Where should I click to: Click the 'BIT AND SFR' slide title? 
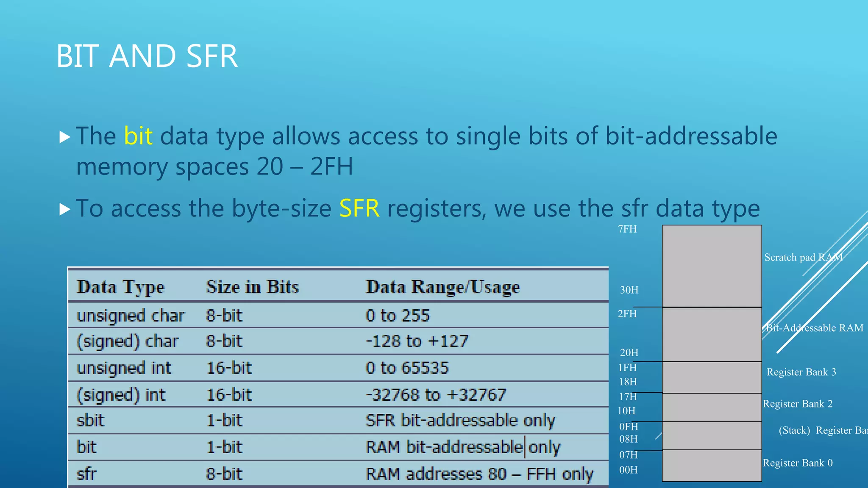coord(147,56)
